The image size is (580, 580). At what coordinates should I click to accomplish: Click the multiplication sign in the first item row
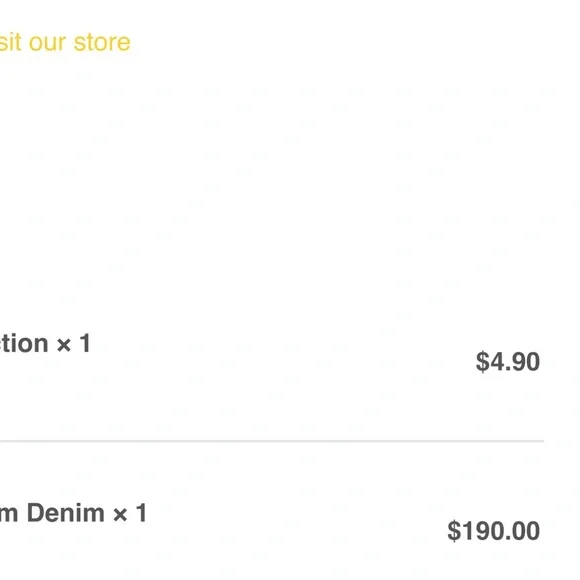click(64, 345)
